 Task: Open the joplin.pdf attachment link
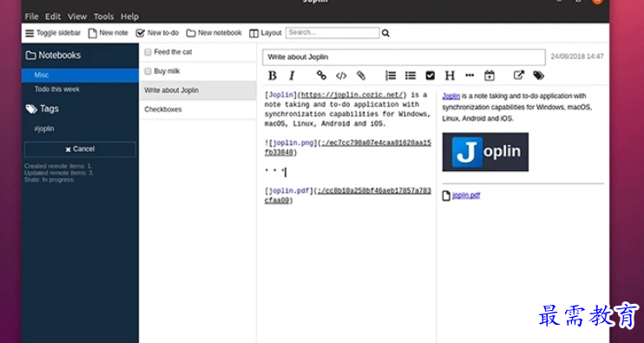(466, 195)
